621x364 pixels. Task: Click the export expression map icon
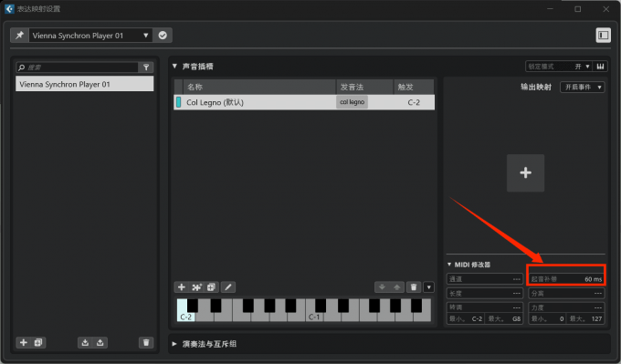tap(100, 343)
